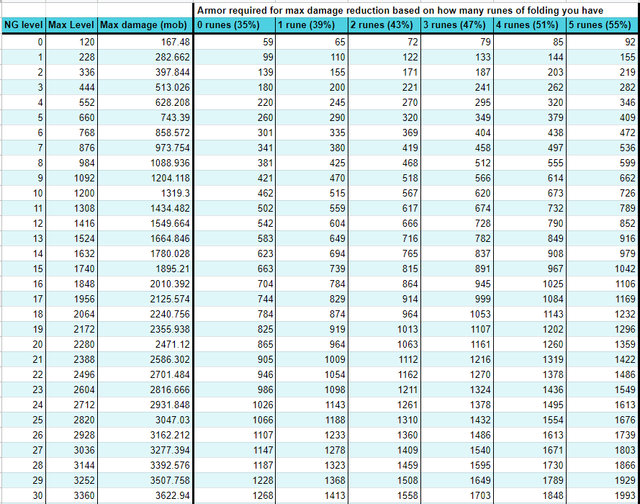This screenshot has width=640, height=504.
Task: Select max damage value 1204.118
Action: [145, 178]
